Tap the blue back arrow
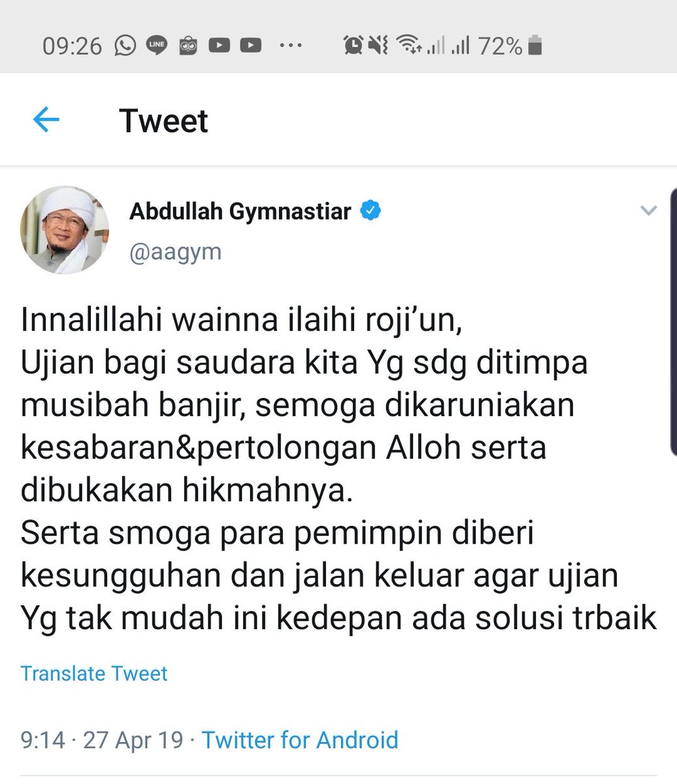The image size is (677, 784). 46,120
